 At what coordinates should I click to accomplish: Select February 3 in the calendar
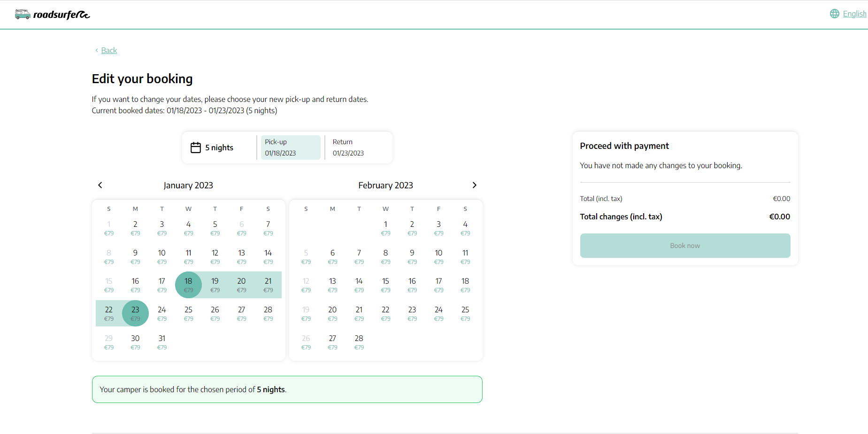438,228
